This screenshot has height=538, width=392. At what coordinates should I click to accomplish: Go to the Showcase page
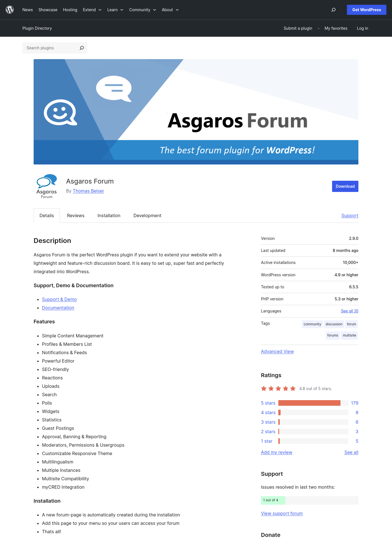pyautogui.click(x=48, y=10)
